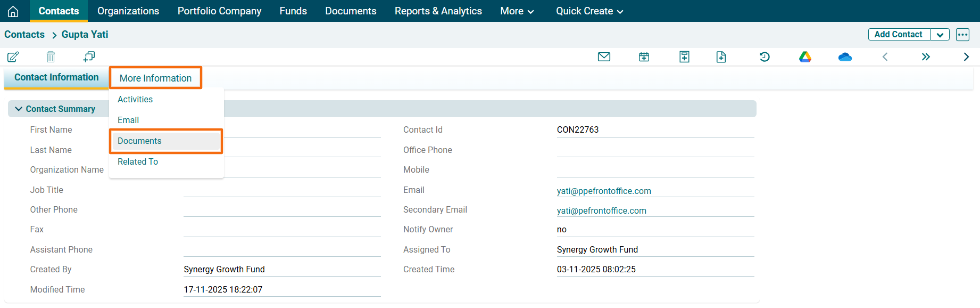Click the trash delete icon
This screenshot has height=308, width=980.
(51, 56)
